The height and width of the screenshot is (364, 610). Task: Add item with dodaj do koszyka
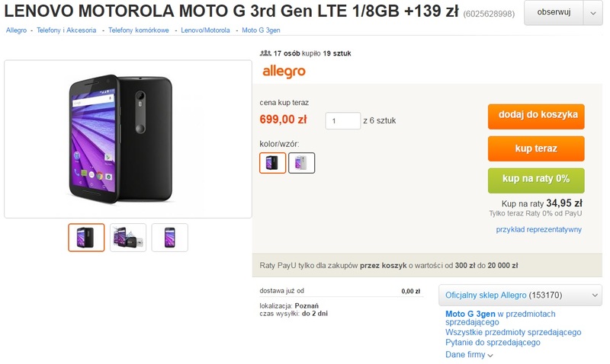536,117
